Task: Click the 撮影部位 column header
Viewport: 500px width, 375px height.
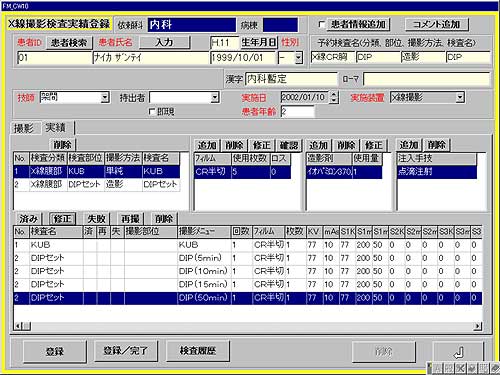Action: [151, 231]
